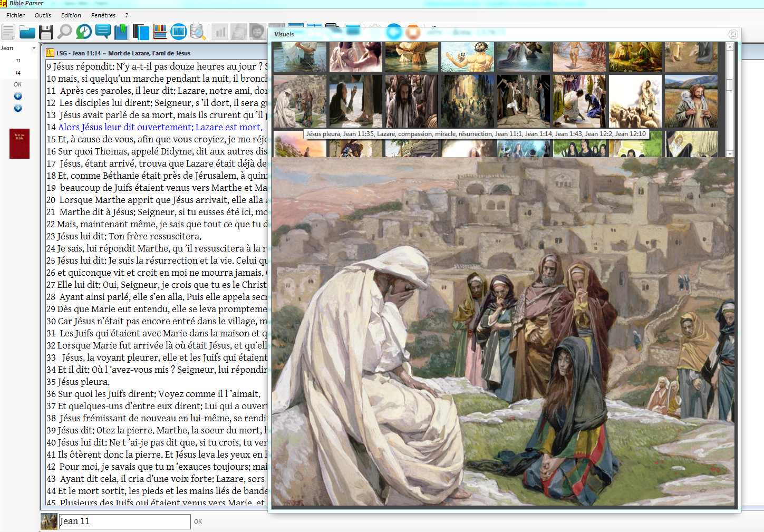This screenshot has height=532, width=764.
Task: Open the question mark help menu
Action: [x=127, y=15]
